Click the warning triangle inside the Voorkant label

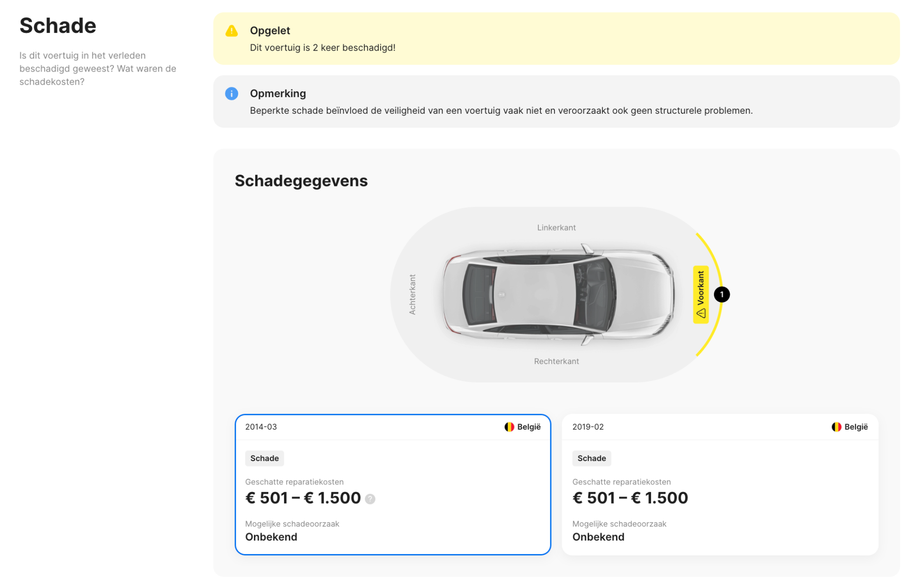(x=701, y=313)
